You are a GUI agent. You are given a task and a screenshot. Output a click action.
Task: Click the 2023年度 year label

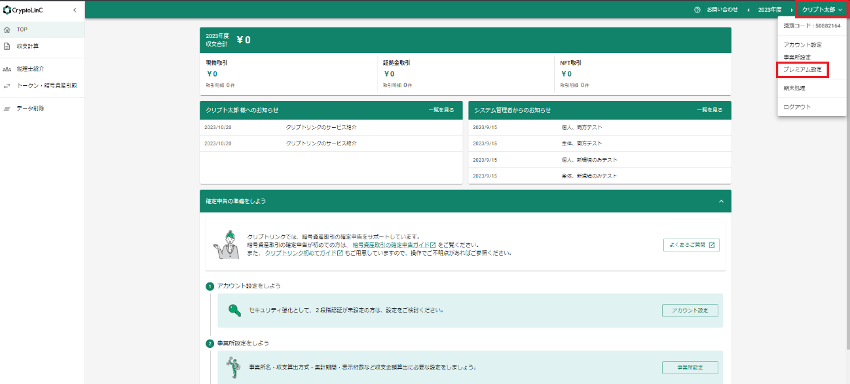pos(770,10)
